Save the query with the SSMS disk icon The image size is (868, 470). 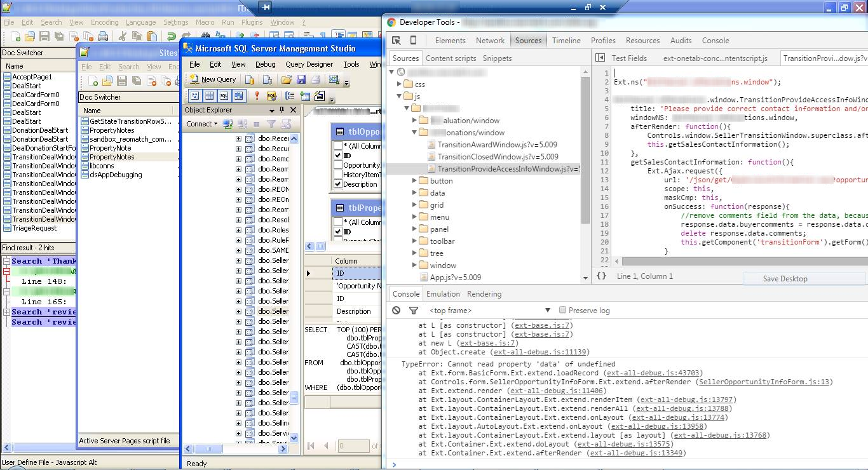301,80
